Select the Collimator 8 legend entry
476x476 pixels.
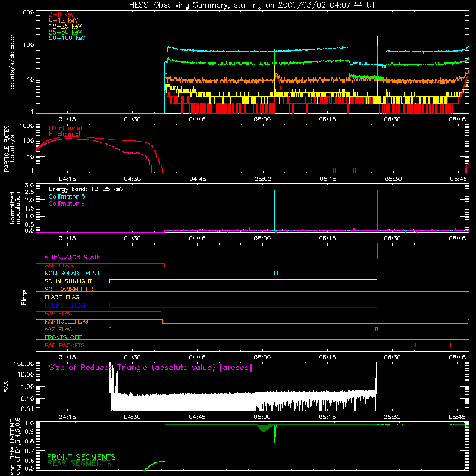coord(67,196)
